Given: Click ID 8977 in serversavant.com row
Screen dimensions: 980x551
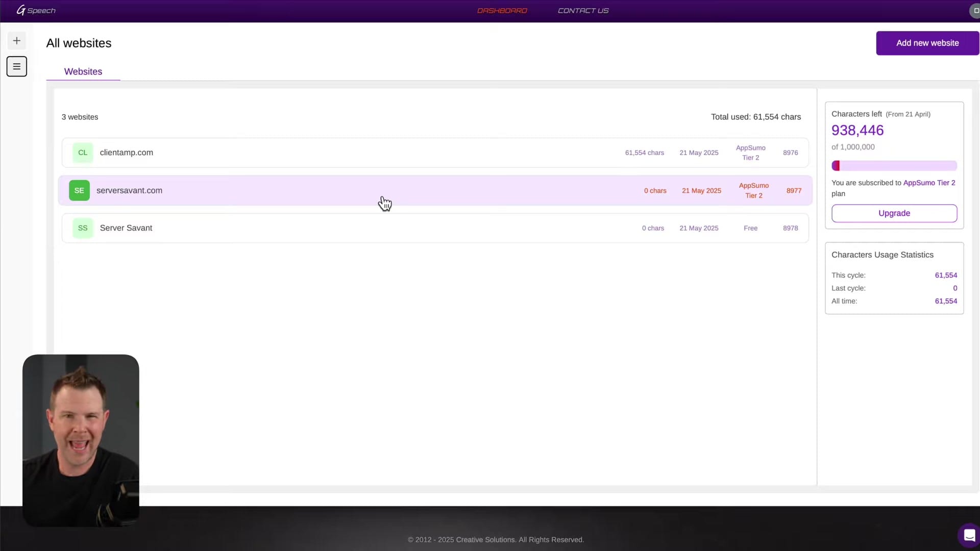Looking at the screenshot, I should [x=794, y=190].
